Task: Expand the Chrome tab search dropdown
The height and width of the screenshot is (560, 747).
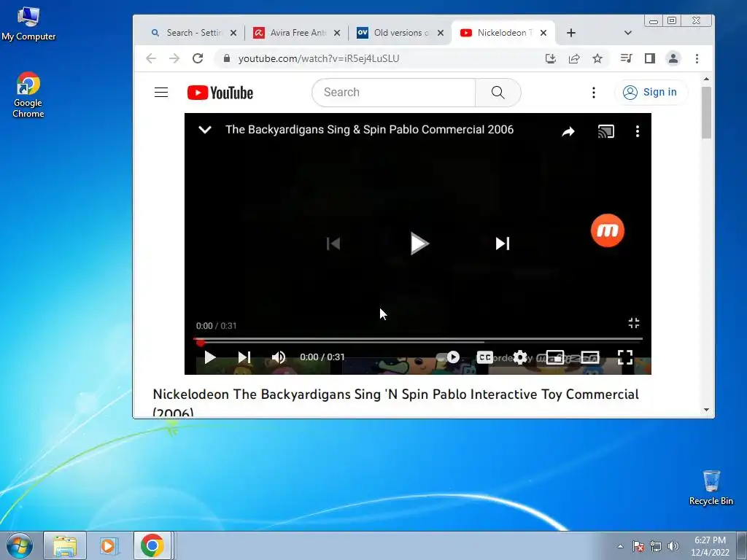Action: (x=628, y=33)
